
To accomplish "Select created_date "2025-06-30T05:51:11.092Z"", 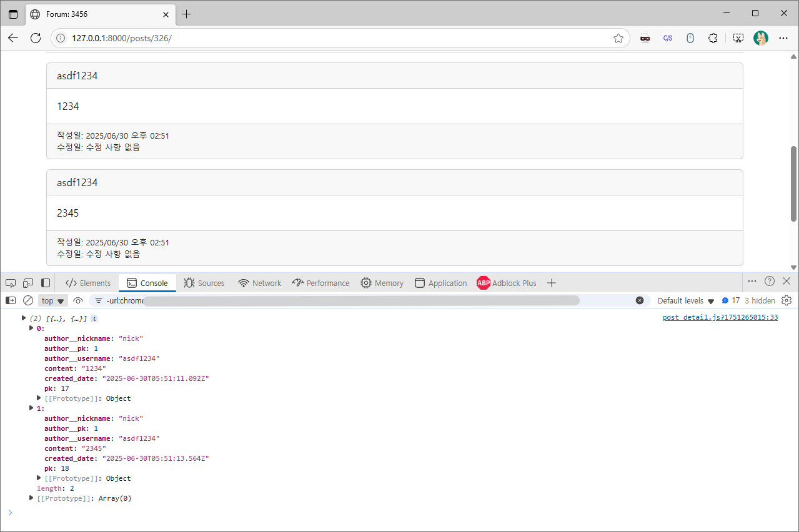I will (156, 378).
